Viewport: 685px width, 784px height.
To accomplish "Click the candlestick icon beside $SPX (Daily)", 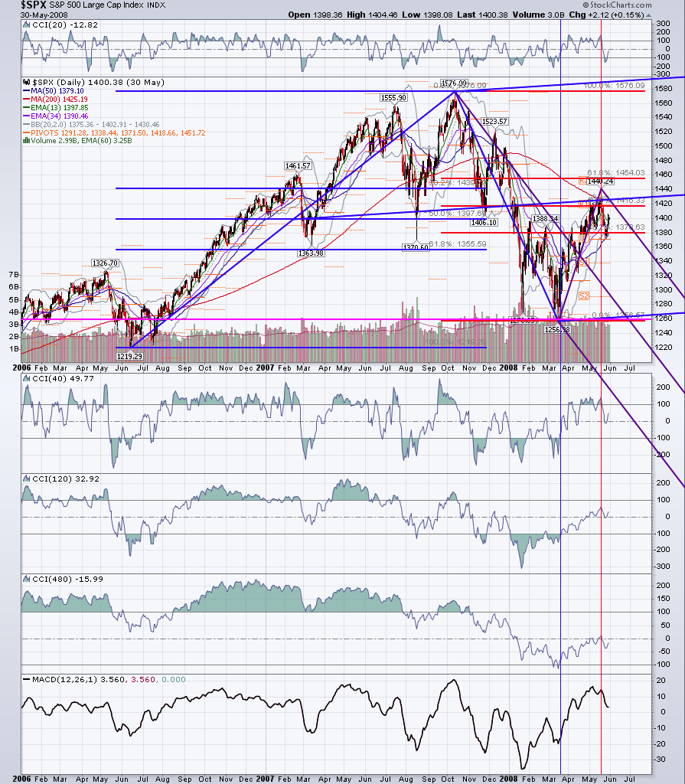I will [x=27, y=83].
